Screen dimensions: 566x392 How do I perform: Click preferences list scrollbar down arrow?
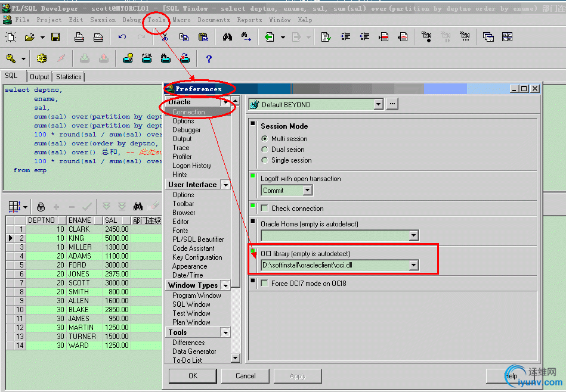tap(236, 357)
